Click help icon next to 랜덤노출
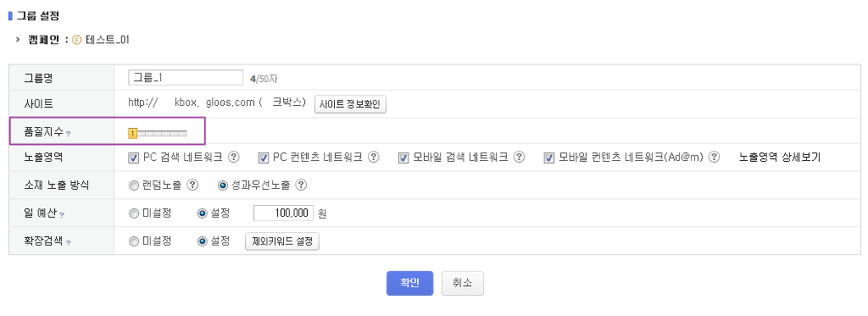Image resolution: width=868 pixels, height=316 pixels. point(192,186)
